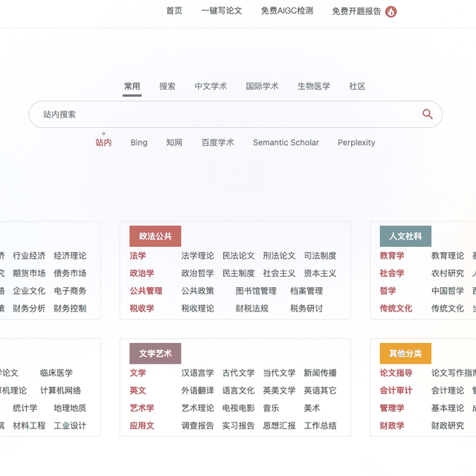Screen dimensions: 476x476
Task: Open the 档案管理 link
Action: click(x=306, y=291)
